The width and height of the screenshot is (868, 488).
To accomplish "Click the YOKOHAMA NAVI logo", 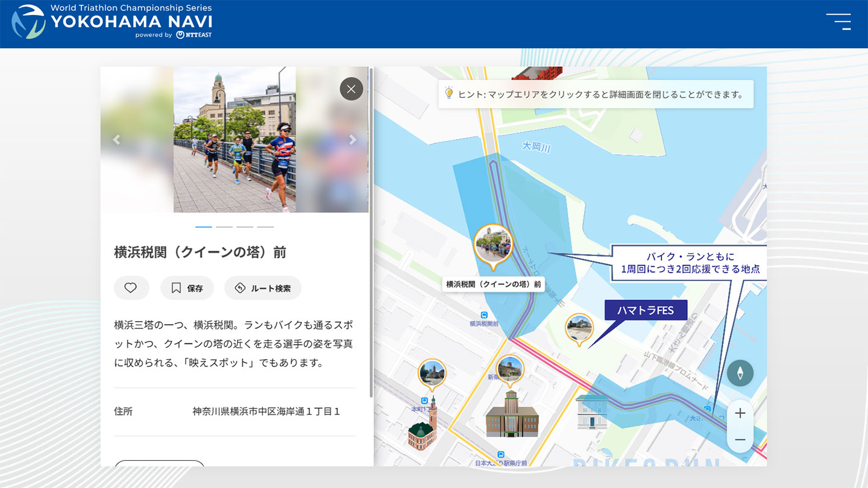I will [x=112, y=22].
